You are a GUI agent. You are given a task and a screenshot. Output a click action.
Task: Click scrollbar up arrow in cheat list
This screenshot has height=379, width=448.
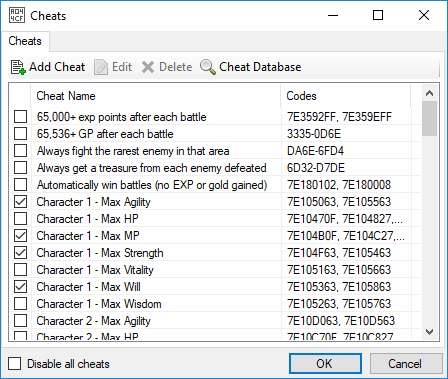(x=429, y=93)
